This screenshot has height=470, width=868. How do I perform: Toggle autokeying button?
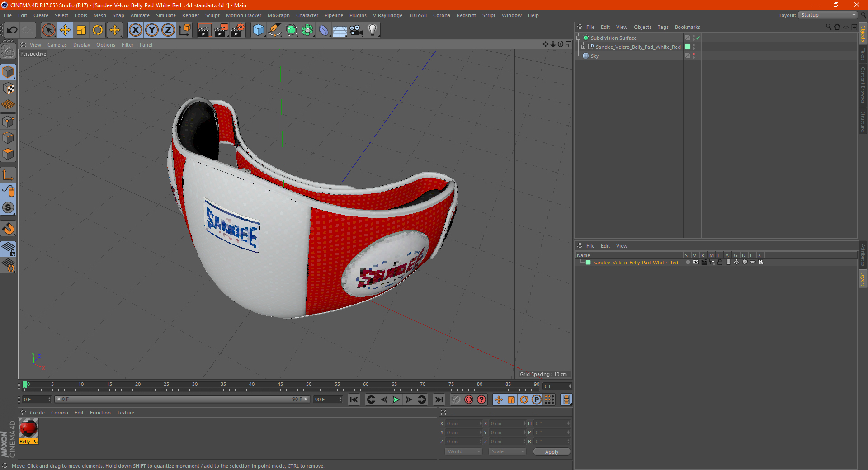click(469, 399)
